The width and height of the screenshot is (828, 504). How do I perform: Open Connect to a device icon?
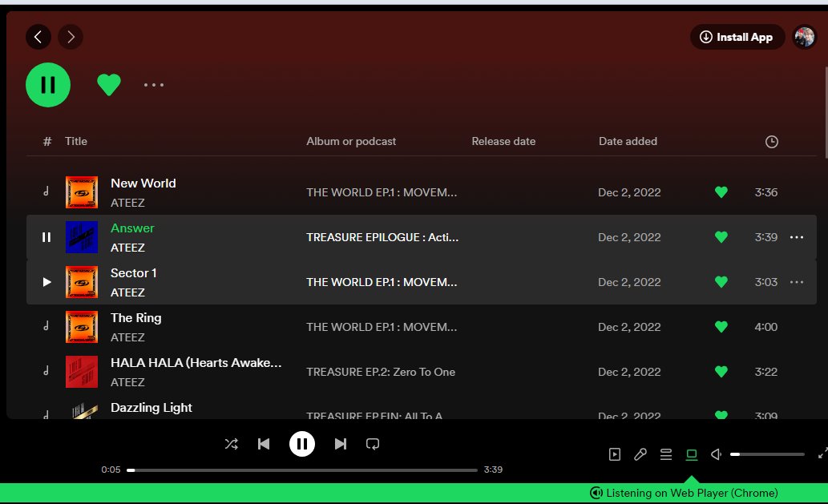(691, 454)
